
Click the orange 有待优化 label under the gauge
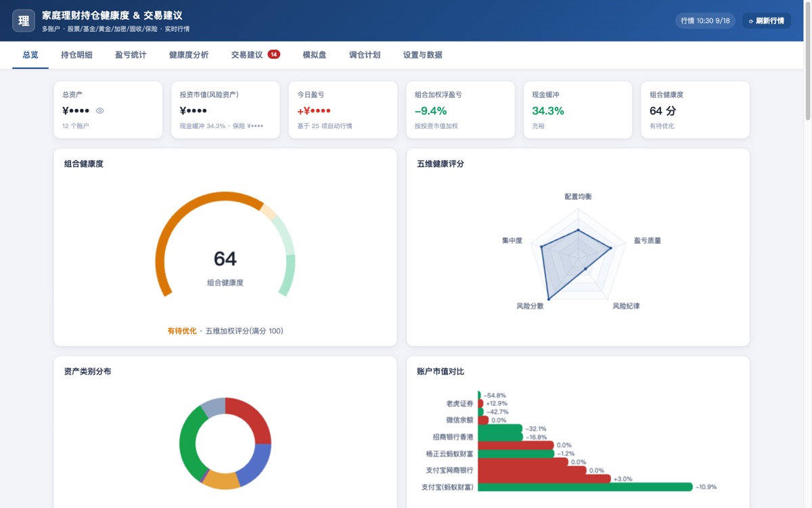tap(182, 331)
